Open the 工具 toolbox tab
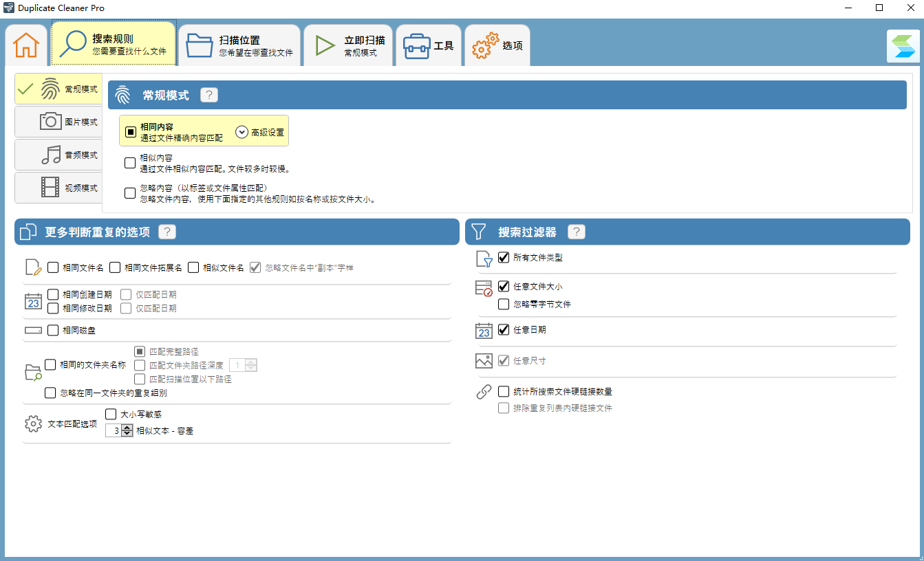This screenshot has width=924, height=561. point(429,45)
